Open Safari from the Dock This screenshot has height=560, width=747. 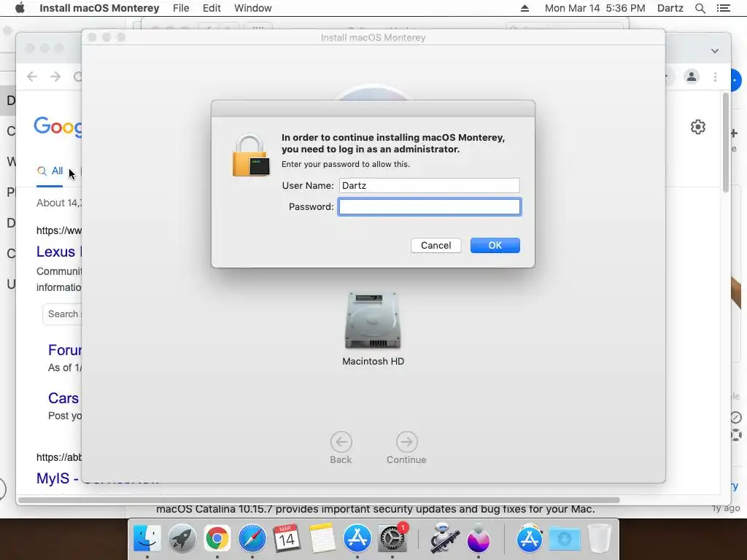252,539
